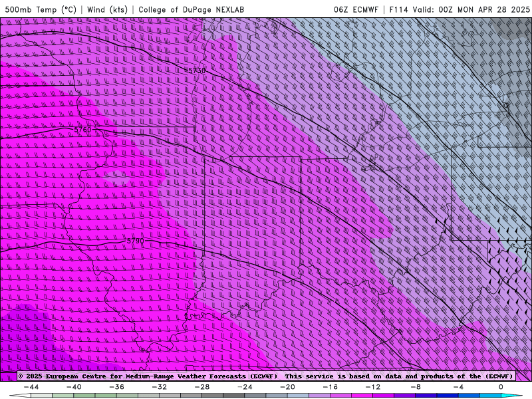The width and height of the screenshot is (532, 399).
Task: Click the "Wind (kts)" header label
Action: pyautogui.click(x=107, y=9)
